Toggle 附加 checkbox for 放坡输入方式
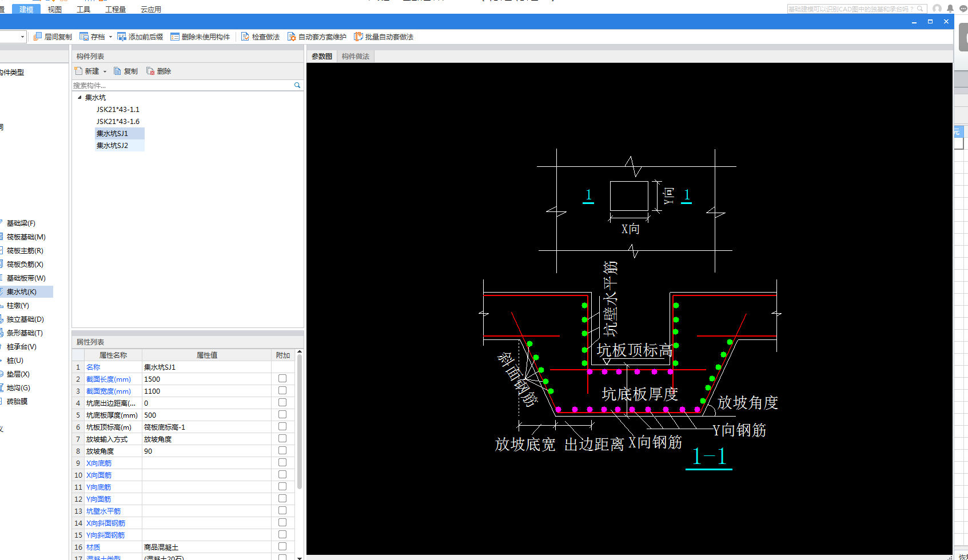Screen dimensions: 968x560 (x=282, y=438)
